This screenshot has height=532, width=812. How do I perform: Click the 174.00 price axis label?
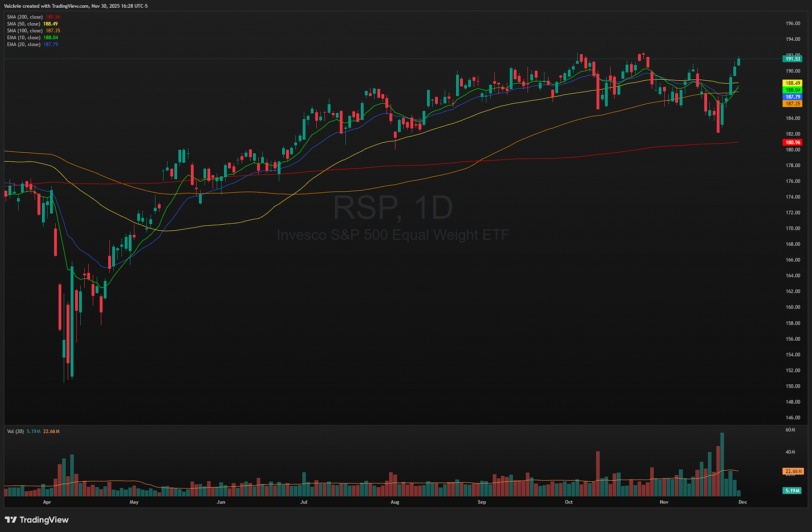[x=793, y=197]
